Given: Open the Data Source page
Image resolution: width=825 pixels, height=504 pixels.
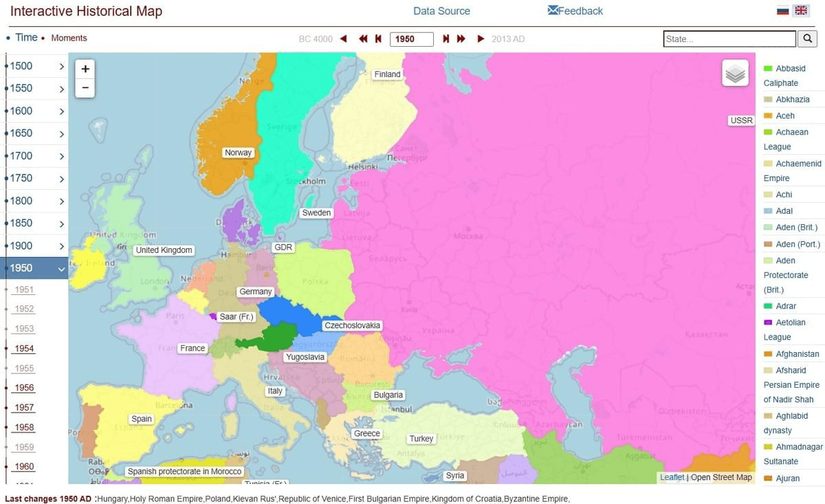Looking at the screenshot, I should [x=441, y=11].
